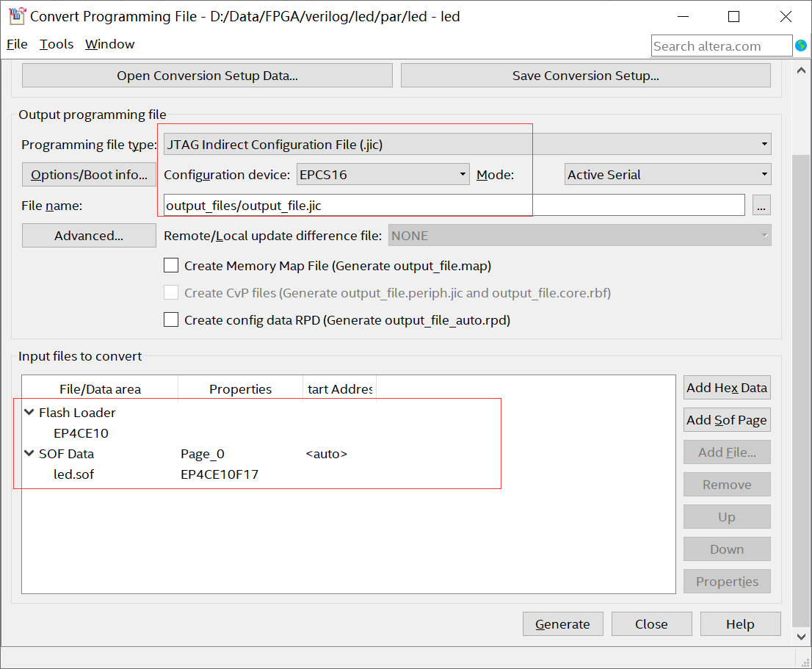Click the Search altera.com field
Image resolution: width=812 pixels, height=669 pixels.
tap(722, 46)
